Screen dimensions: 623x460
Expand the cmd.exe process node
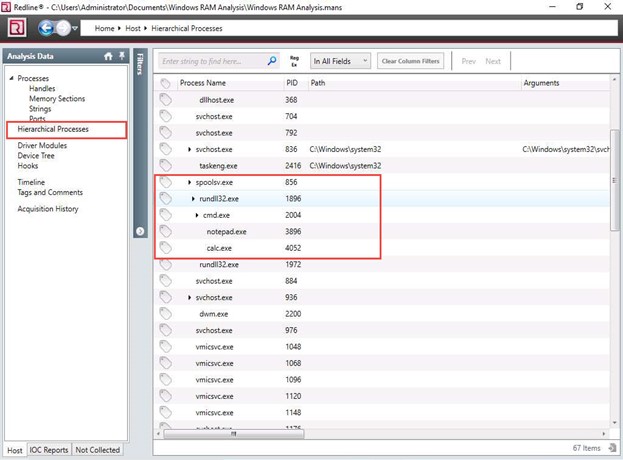(198, 216)
